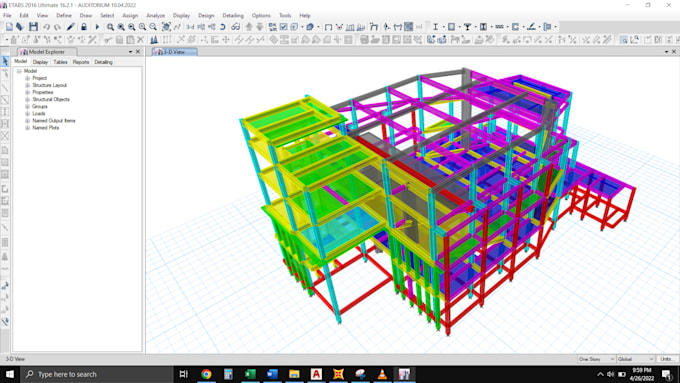Switch to the Display tab in Model Explorer

[40, 62]
